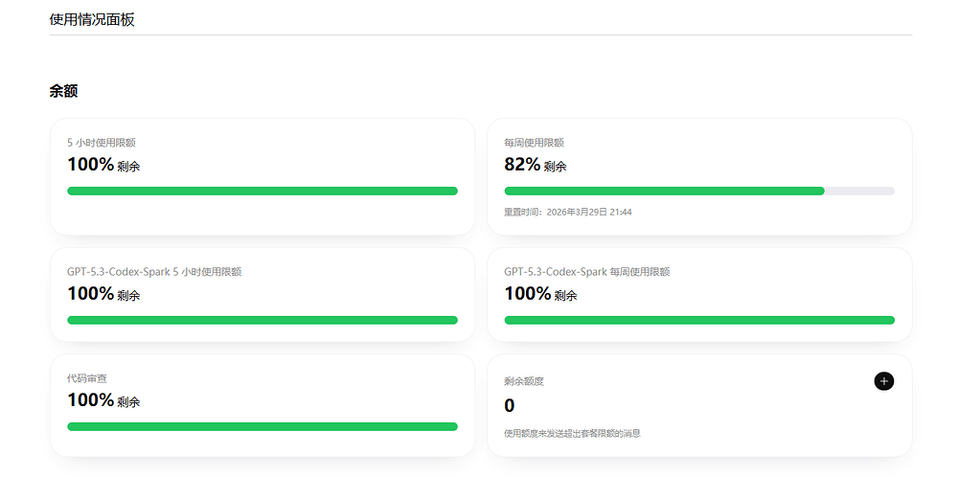
Task: Click the GPT-5.3-Codex-Spark 每周使用限额 label
Action: [x=587, y=272]
